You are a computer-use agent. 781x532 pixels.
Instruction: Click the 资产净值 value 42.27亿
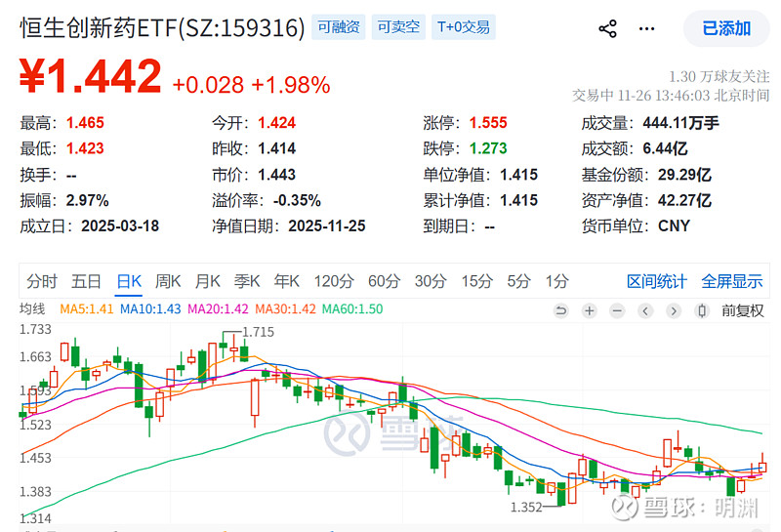[x=684, y=200]
